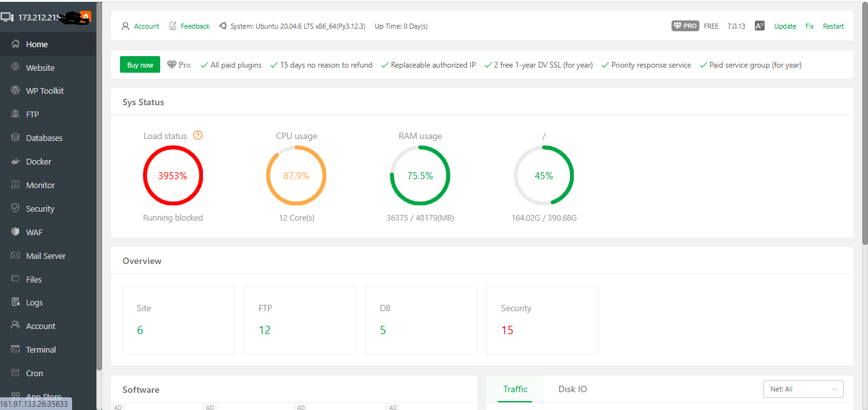Open WP Toolkit in the sidebar menu
Viewport: 868px width, 410px height.
[48, 91]
